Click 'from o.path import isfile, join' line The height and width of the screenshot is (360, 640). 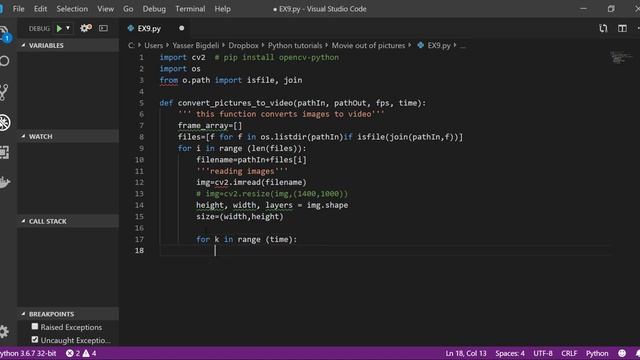pyautogui.click(x=231, y=80)
